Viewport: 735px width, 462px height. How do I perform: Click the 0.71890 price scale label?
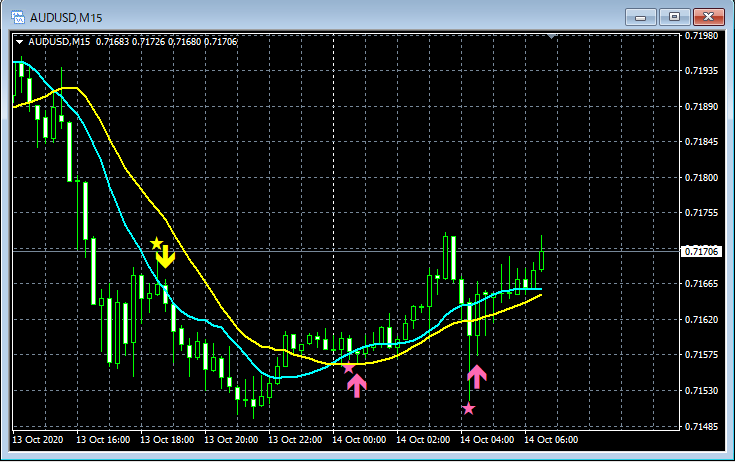click(701, 106)
